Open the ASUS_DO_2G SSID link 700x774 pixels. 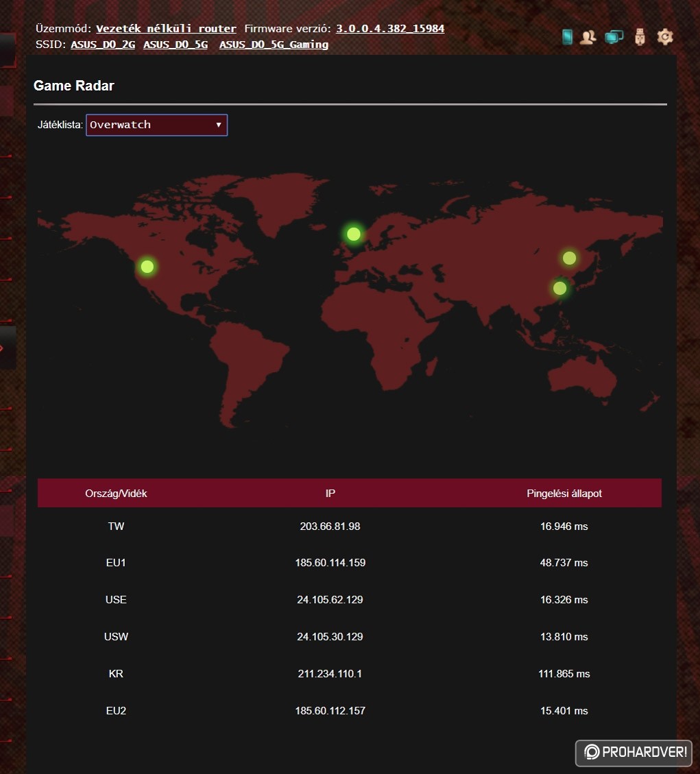click(103, 45)
